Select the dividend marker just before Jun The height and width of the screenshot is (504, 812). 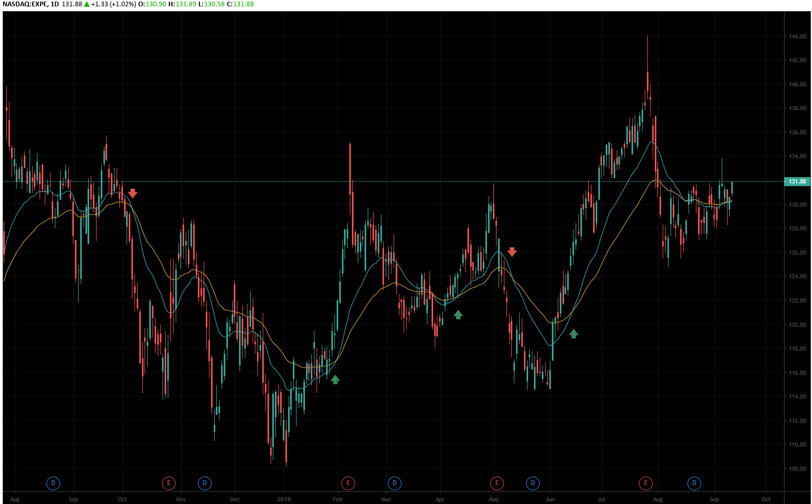click(533, 483)
